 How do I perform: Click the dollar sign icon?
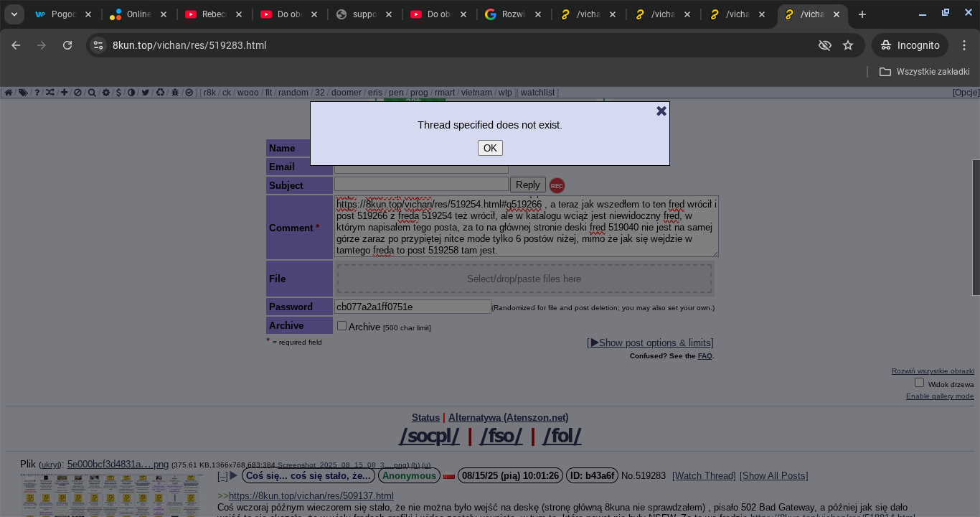[118, 93]
